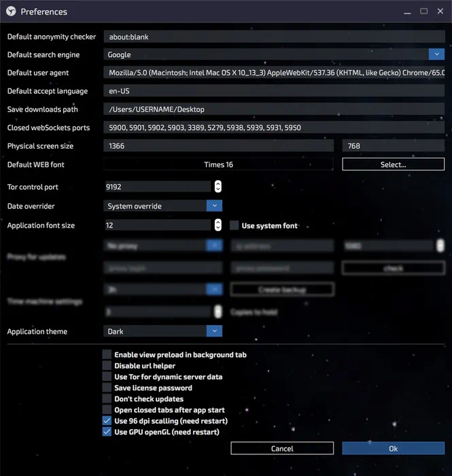Click the Save downloads path field
The image size is (452, 476).
(x=274, y=109)
